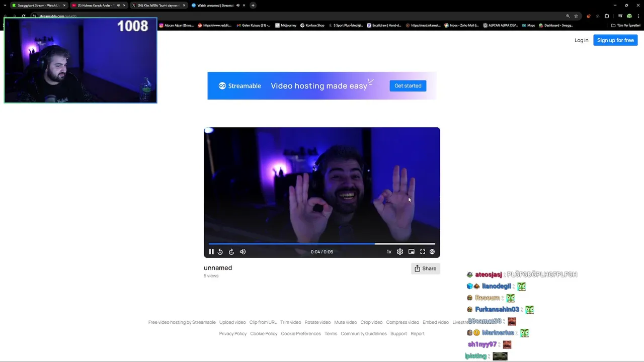The image size is (644, 362).
Task: Mute the video player volume
Action: 243,252
